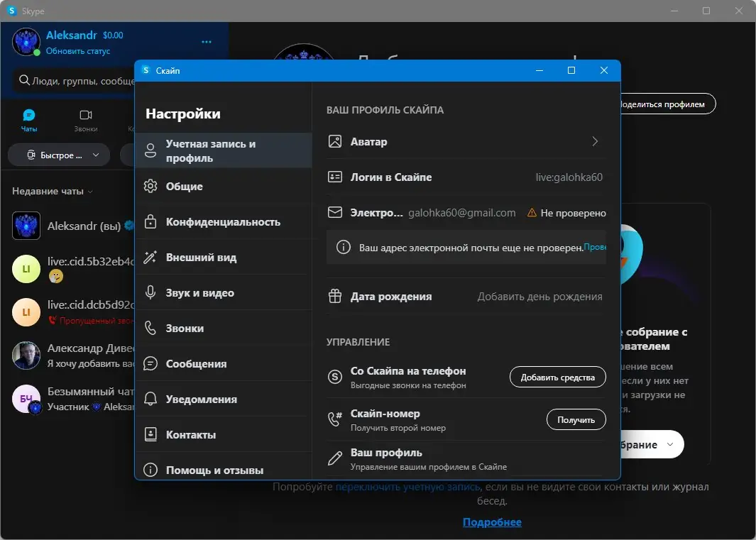756x540 pixels.
Task: Open the three-dots More menu in the Skype header
Action: point(207,42)
